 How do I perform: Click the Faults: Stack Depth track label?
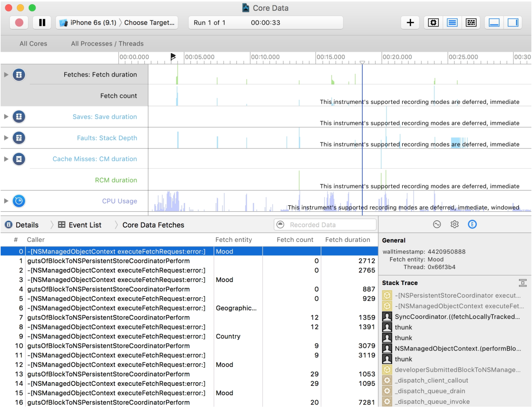107,138
